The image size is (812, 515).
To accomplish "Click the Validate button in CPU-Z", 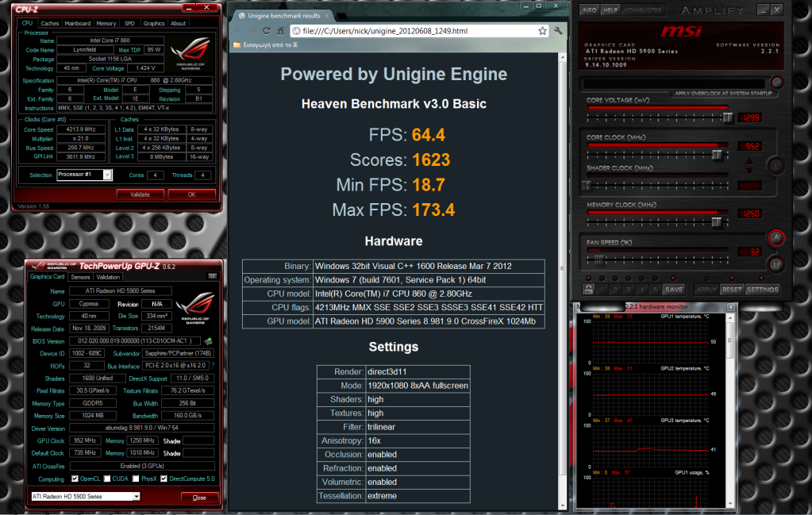I will [x=140, y=194].
